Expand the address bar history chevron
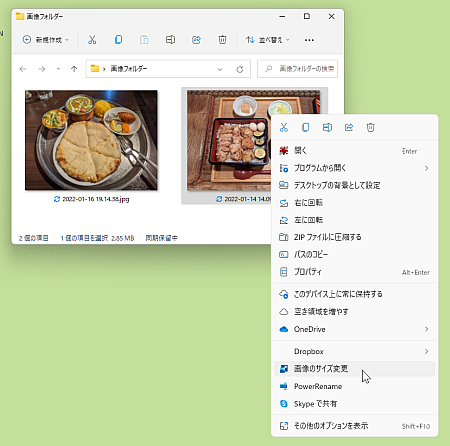450x446 pixels. pyautogui.click(x=219, y=69)
